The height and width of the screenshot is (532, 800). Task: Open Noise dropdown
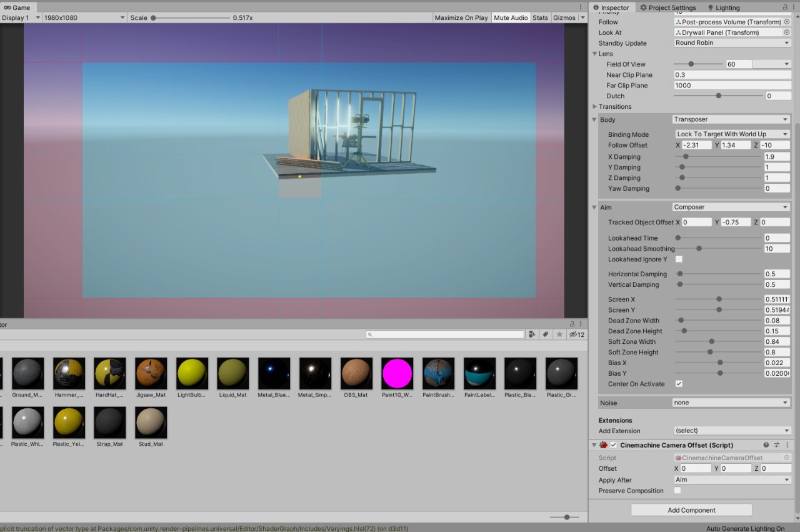click(731, 403)
